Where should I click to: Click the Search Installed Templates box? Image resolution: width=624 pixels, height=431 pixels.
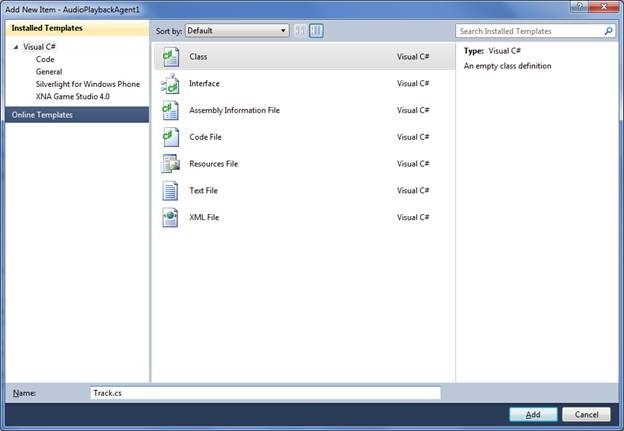pos(528,31)
